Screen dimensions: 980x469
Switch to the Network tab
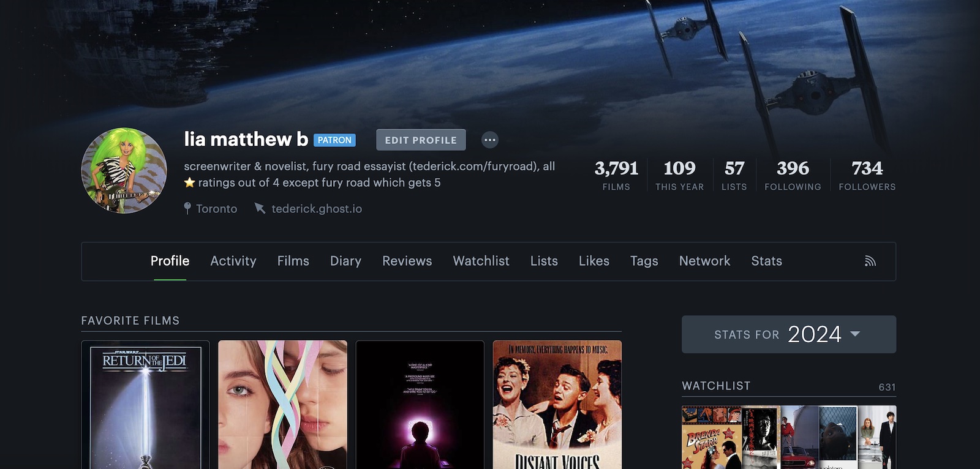tap(704, 261)
